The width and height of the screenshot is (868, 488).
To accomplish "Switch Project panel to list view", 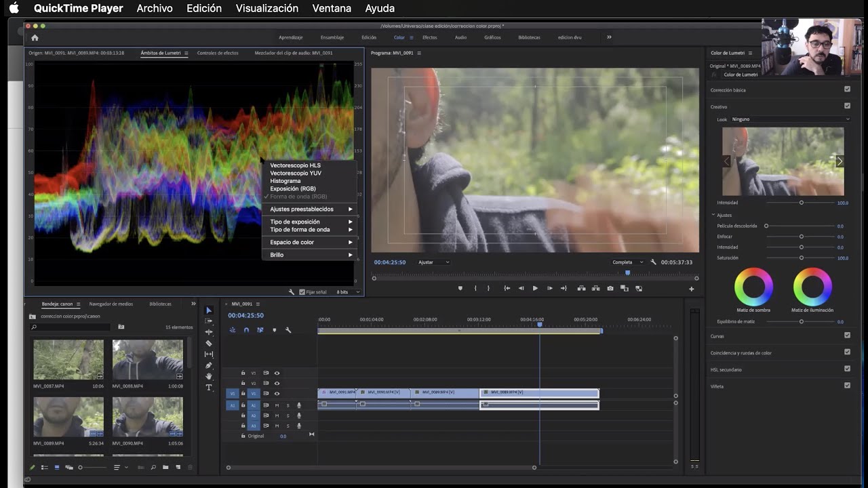I will point(45,467).
